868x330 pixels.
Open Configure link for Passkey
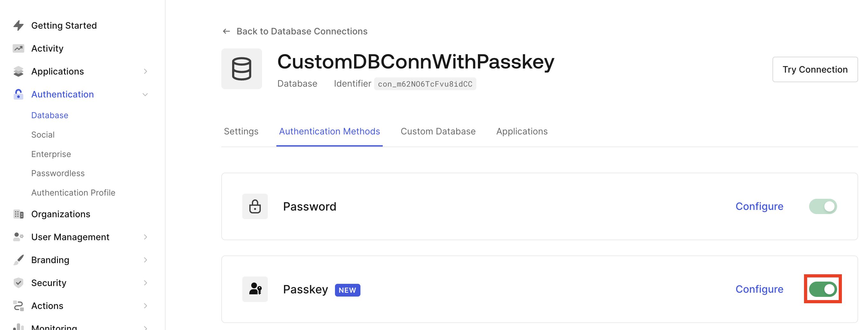pos(759,289)
